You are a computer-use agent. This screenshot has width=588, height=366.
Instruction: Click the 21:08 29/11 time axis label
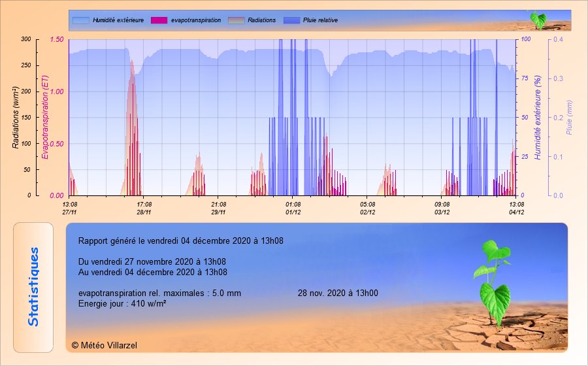pos(218,208)
